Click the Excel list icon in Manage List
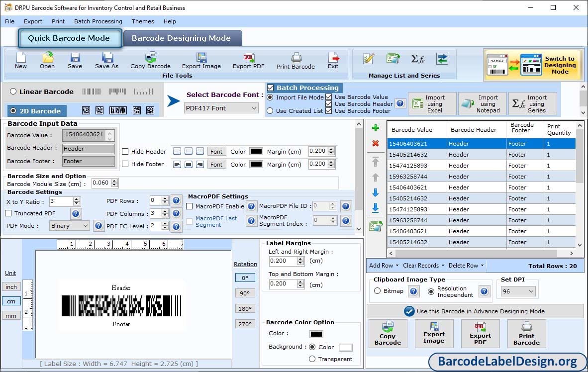 coord(392,59)
